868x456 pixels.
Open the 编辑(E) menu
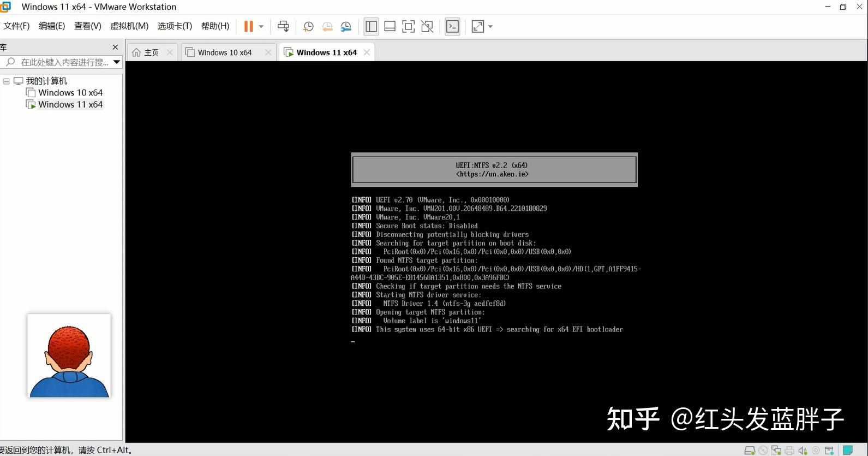pos(52,26)
